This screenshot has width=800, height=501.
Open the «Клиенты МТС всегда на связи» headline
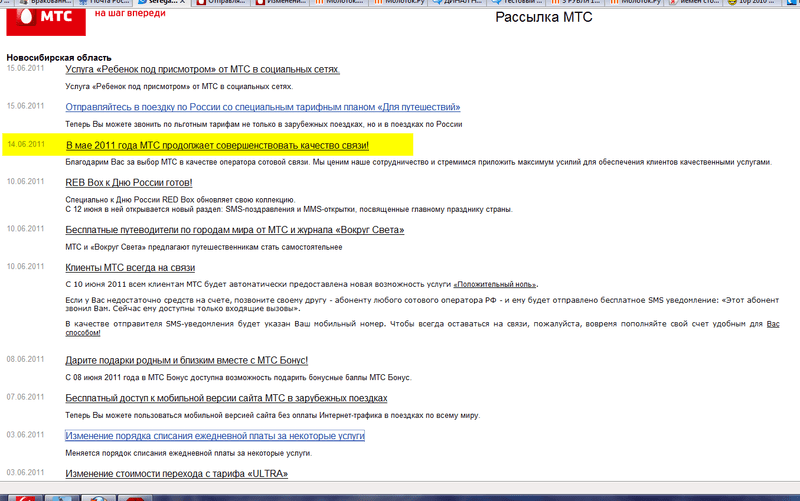[129, 267]
